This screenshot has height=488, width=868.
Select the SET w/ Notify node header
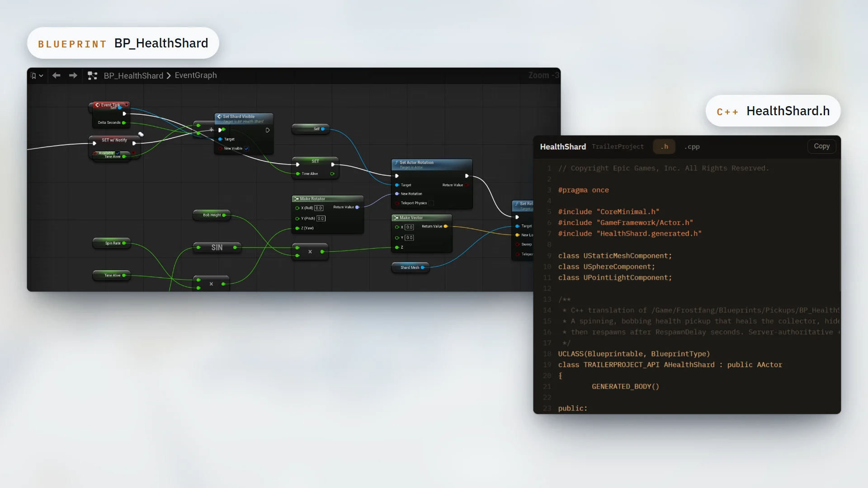point(114,140)
